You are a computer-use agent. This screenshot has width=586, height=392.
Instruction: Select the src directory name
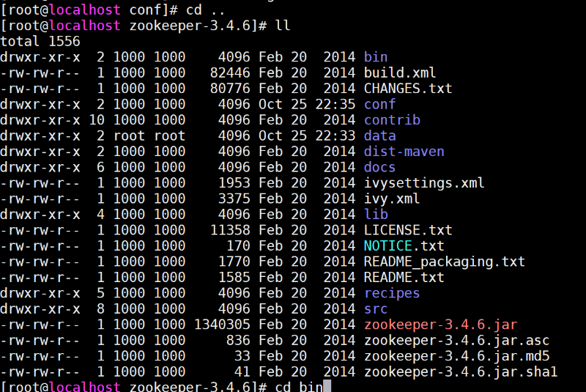pos(376,308)
